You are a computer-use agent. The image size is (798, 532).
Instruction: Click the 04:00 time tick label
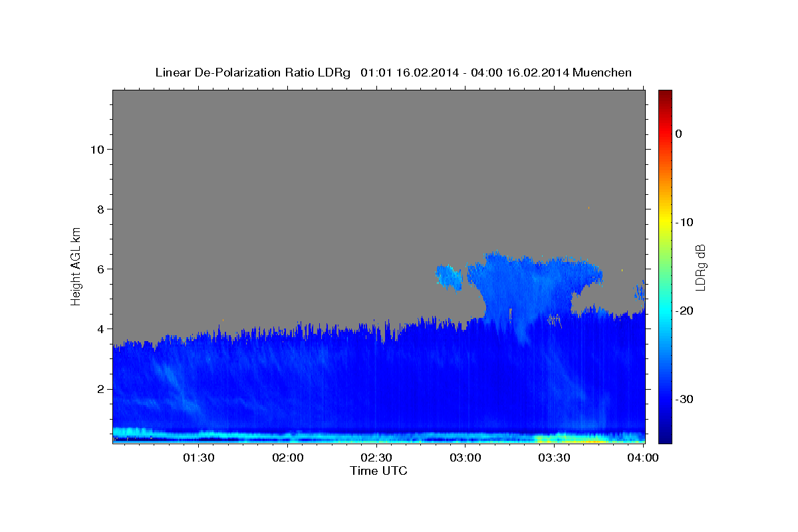642,458
